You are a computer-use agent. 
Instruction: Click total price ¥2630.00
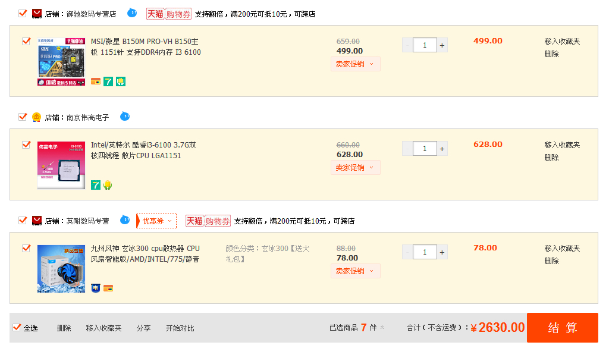(x=498, y=328)
